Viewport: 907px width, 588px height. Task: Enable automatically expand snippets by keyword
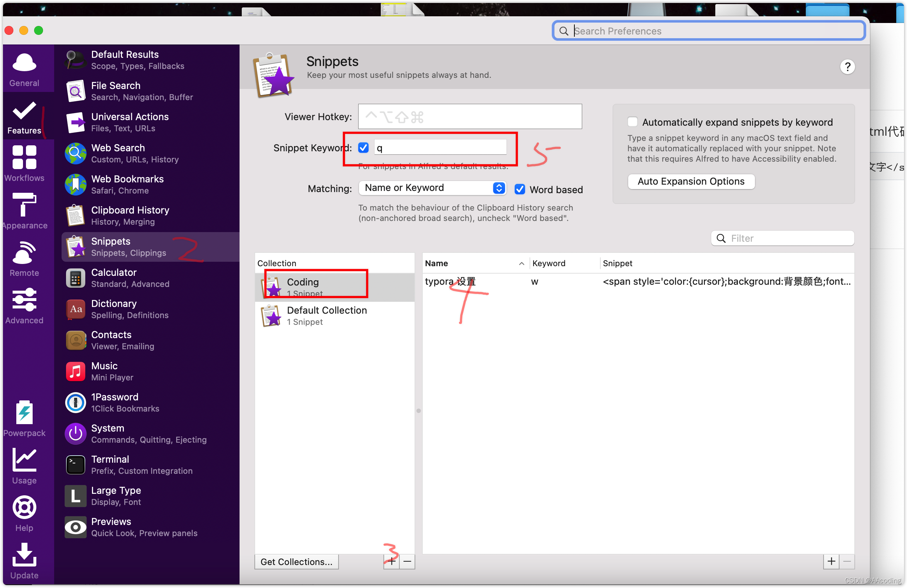pos(632,122)
